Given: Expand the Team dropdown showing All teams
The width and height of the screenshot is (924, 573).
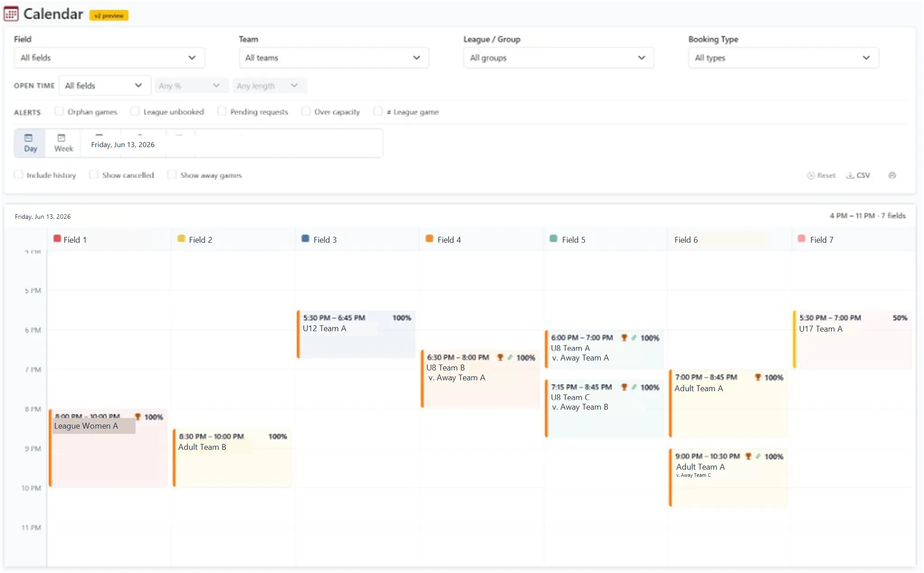Looking at the screenshot, I should 334,58.
